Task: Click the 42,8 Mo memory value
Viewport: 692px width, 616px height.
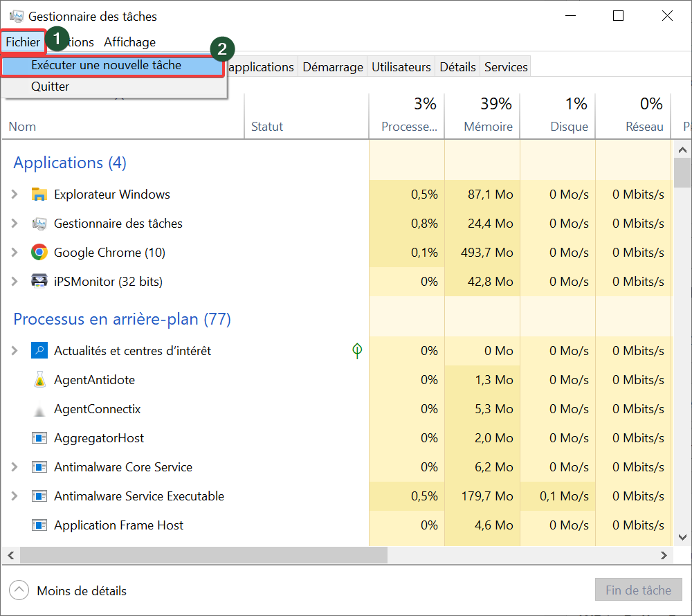Action: (491, 282)
